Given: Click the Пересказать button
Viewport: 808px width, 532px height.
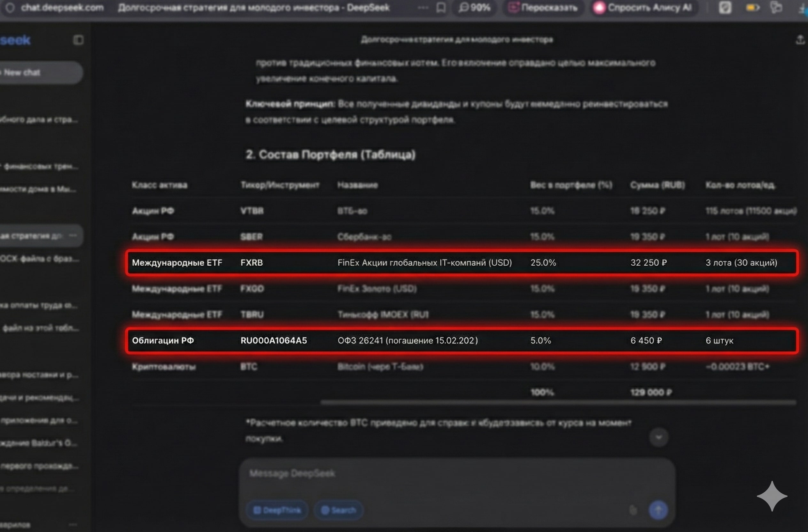Looking at the screenshot, I should click(544, 7).
